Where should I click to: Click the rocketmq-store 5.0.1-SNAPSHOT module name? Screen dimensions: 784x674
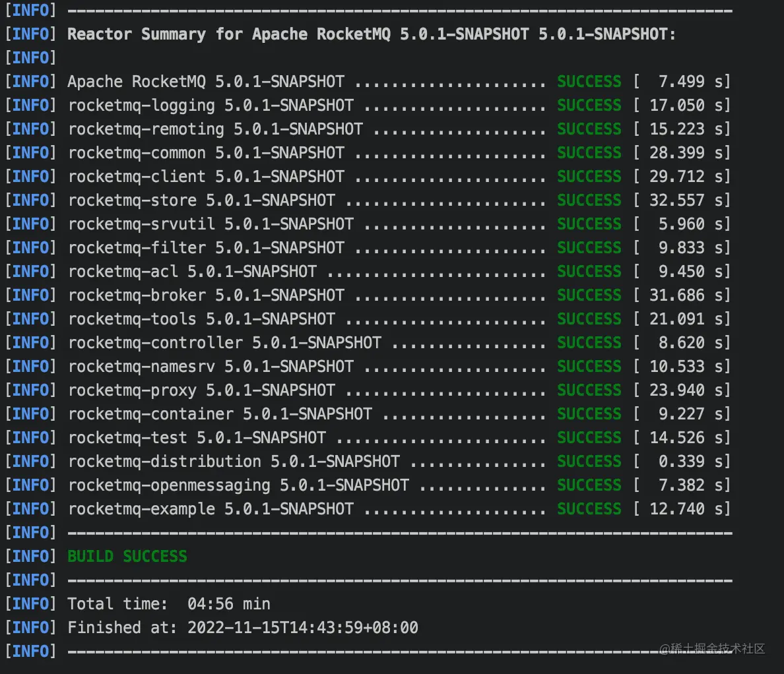click(201, 200)
